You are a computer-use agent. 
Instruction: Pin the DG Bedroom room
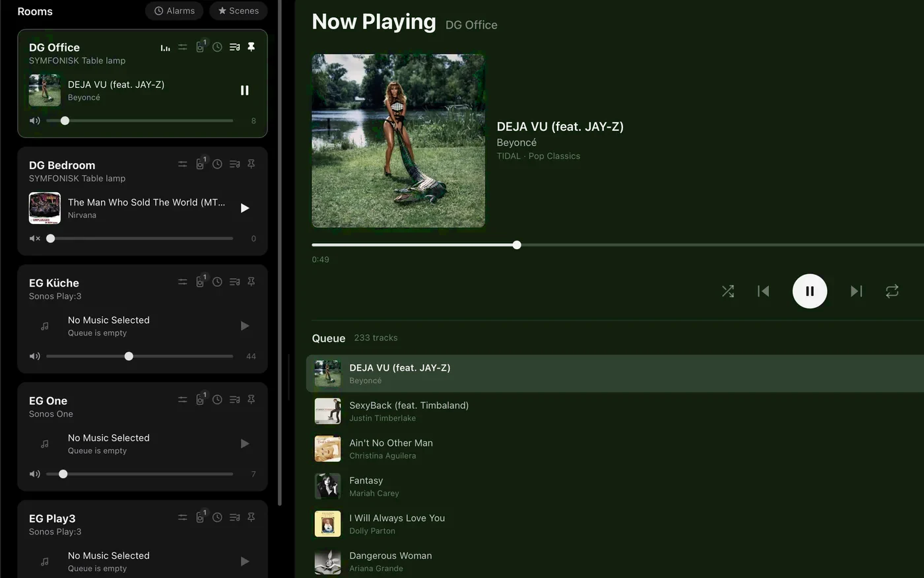point(251,164)
